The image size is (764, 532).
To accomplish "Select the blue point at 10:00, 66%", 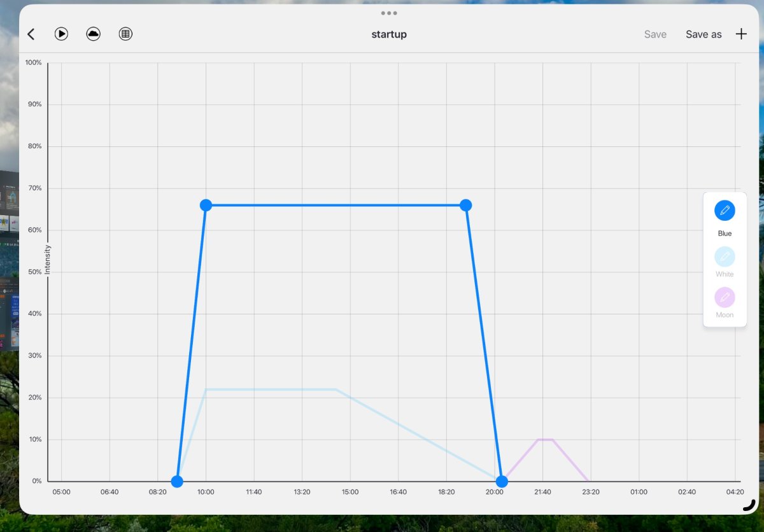I will pos(206,205).
